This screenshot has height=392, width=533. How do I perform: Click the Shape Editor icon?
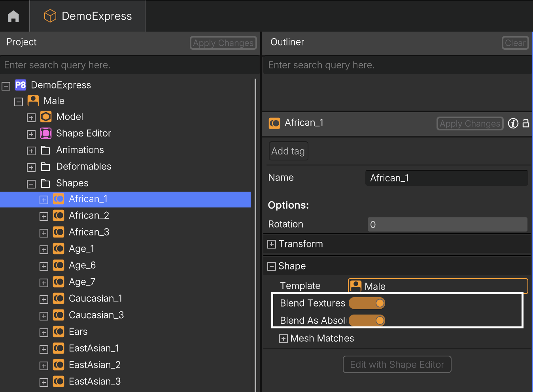click(x=45, y=133)
